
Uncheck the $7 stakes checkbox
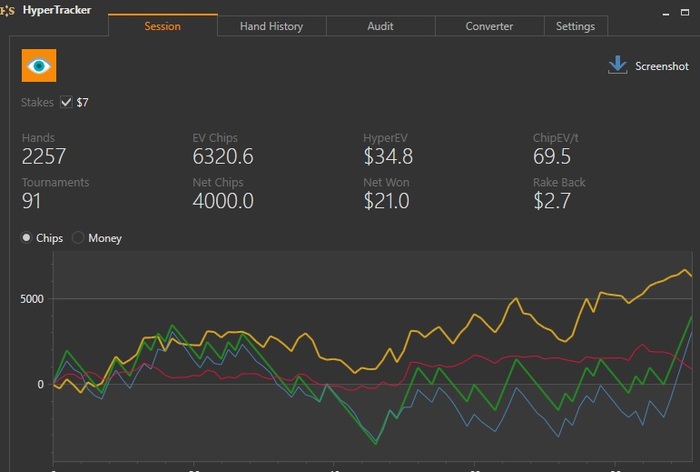coord(66,102)
